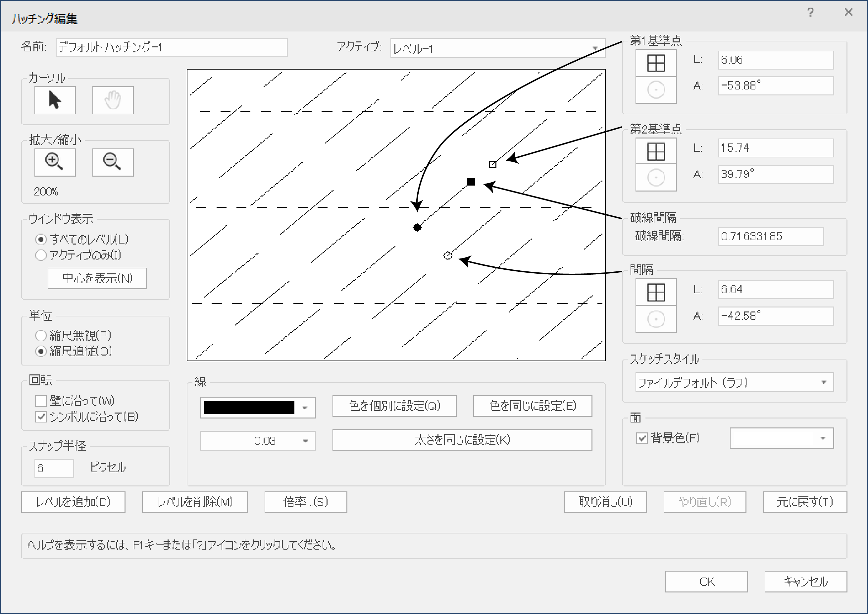Screen dimensions: 868x614
Task: Select the arrow cursor tool
Action: click(x=55, y=100)
